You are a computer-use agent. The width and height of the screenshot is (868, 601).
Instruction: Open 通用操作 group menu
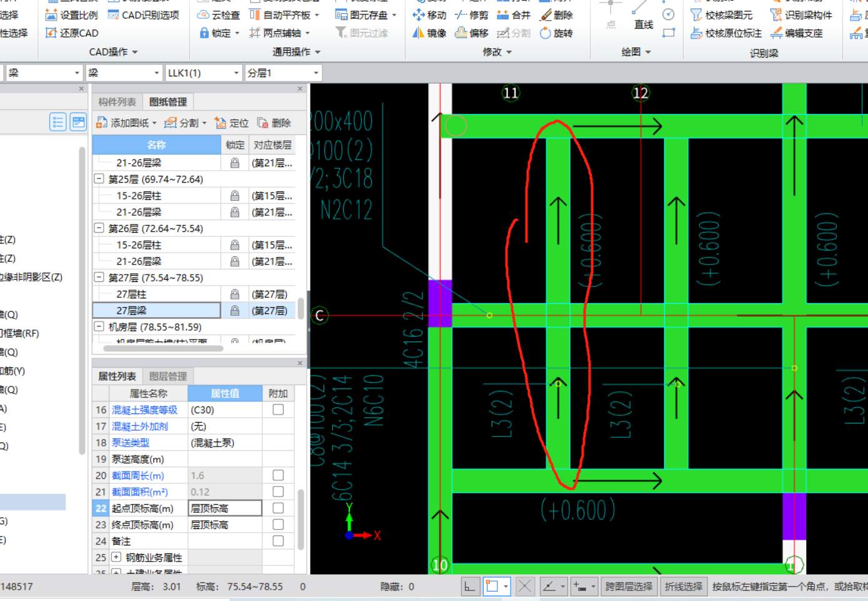(x=296, y=52)
